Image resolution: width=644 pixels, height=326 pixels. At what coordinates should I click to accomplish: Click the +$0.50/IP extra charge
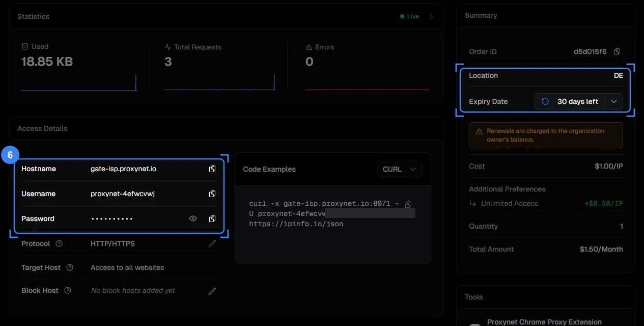pyautogui.click(x=604, y=203)
